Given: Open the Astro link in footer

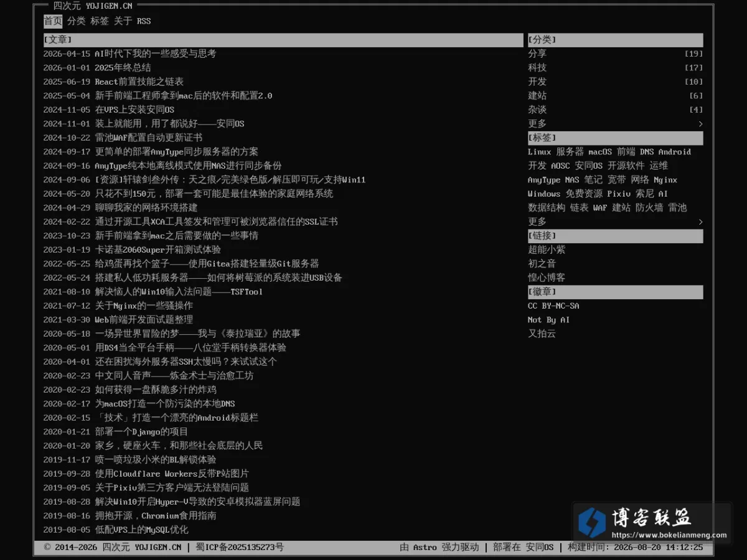Looking at the screenshot, I should point(425,548).
